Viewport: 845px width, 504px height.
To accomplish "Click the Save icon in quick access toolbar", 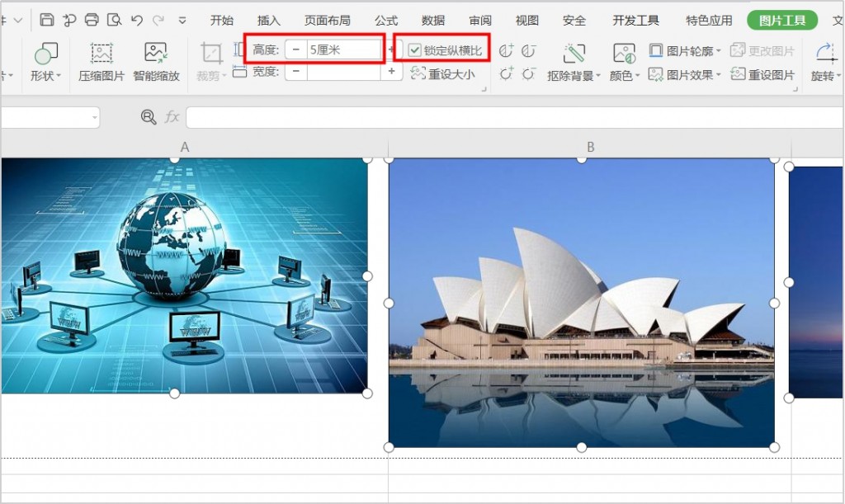I will click(x=47, y=20).
